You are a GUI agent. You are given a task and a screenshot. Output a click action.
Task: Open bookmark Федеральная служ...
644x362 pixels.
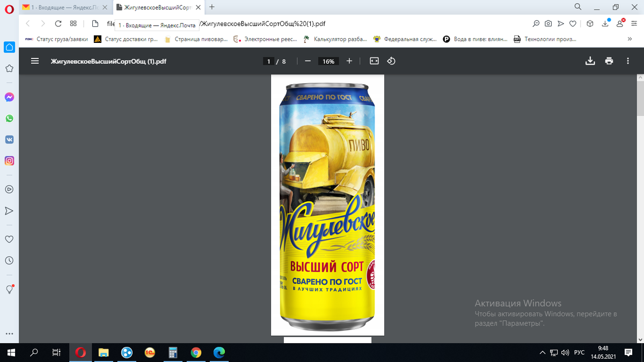pyautogui.click(x=405, y=39)
